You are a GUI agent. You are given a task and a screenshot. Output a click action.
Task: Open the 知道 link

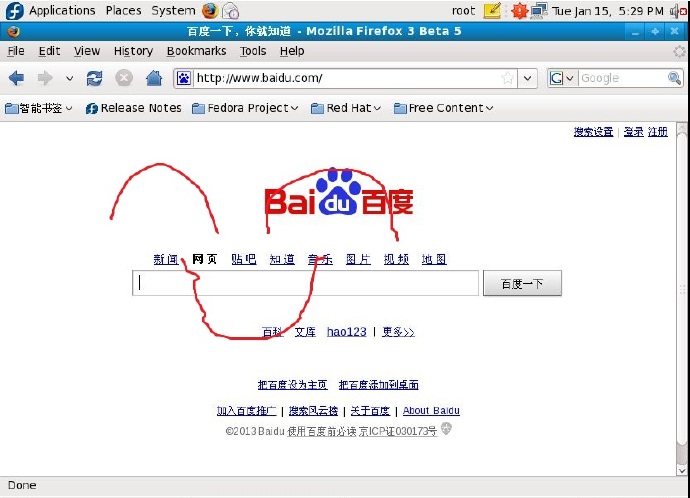click(282, 259)
